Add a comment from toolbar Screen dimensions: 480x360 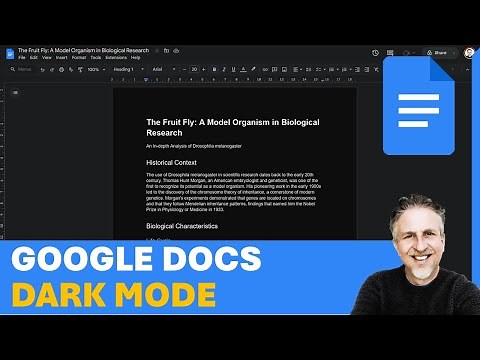[274, 69]
